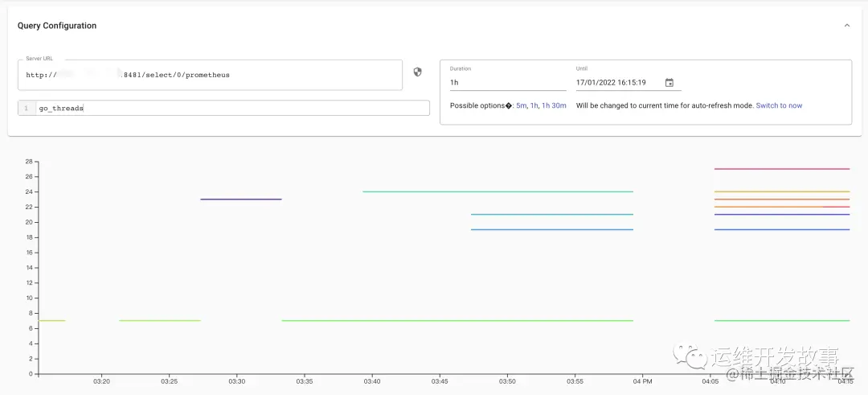Choose the 5m duration option
This screenshot has width=868, height=395.
point(521,105)
